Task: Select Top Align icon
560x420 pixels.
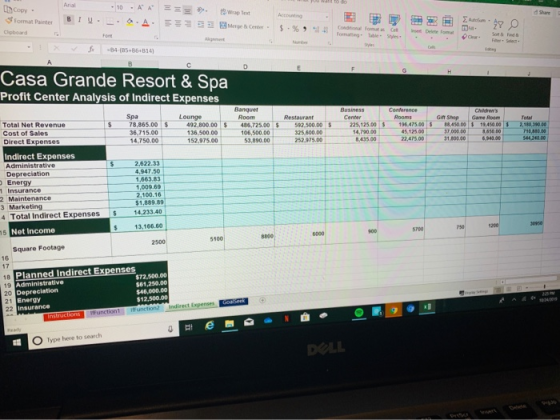Action: tap(167, 9)
